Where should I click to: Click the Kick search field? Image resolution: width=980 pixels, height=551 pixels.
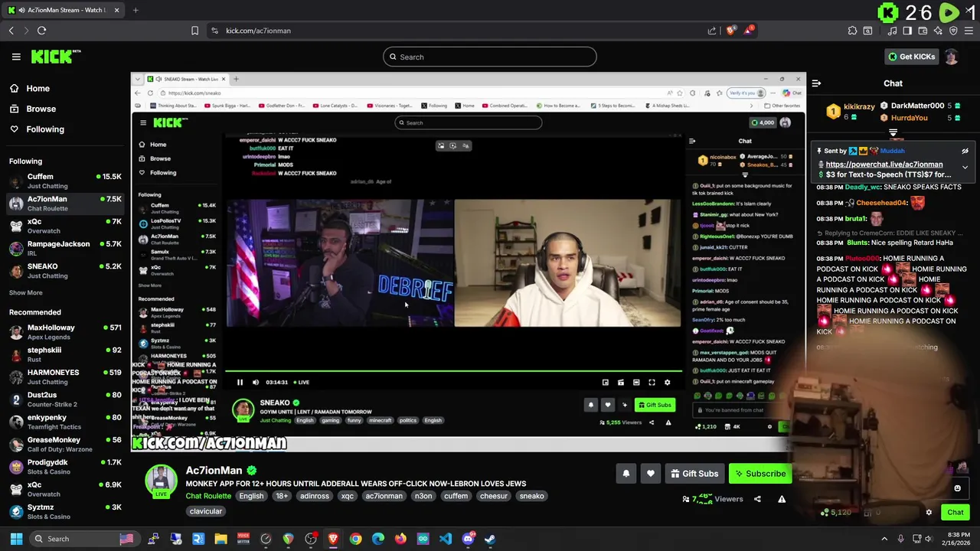[x=490, y=57]
